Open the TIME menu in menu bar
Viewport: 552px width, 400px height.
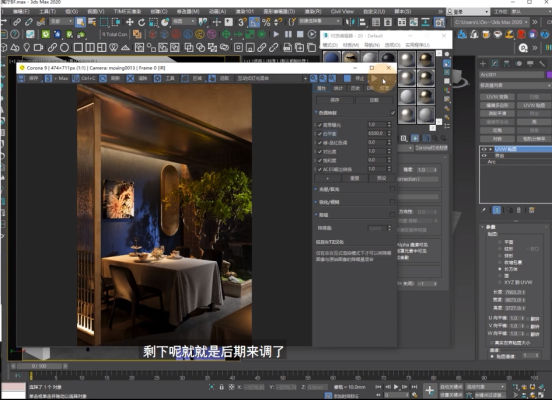coord(127,12)
